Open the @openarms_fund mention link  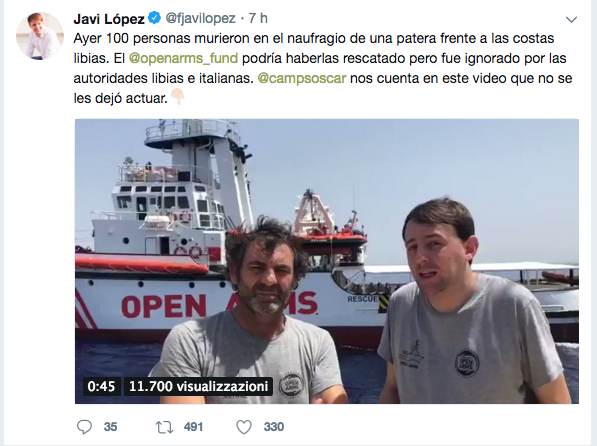[x=183, y=58]
